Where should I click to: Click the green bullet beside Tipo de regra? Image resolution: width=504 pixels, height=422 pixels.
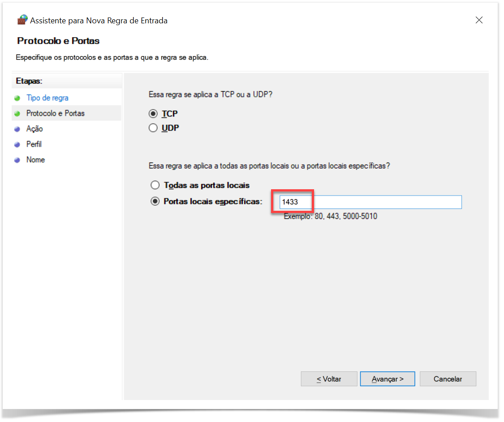[17, 98]
